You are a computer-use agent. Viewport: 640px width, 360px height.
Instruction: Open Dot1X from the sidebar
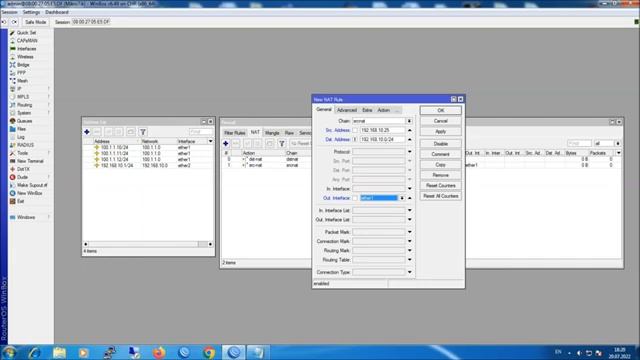(23, 169)
